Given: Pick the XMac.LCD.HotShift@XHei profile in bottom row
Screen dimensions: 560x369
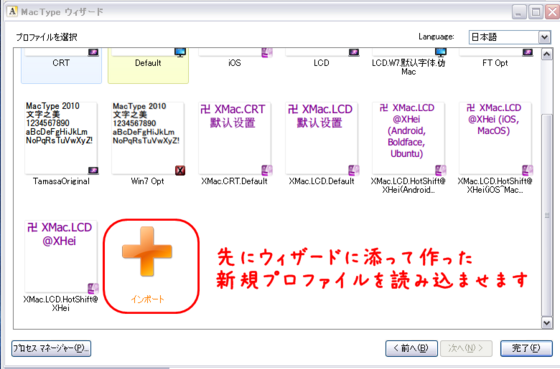Looking at the screenshot, I should 61,256.
